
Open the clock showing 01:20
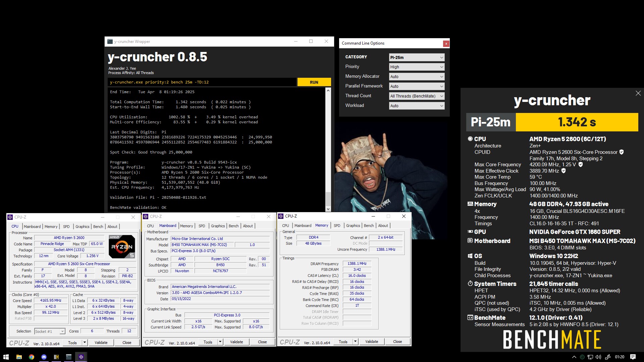tap(620, 357)
